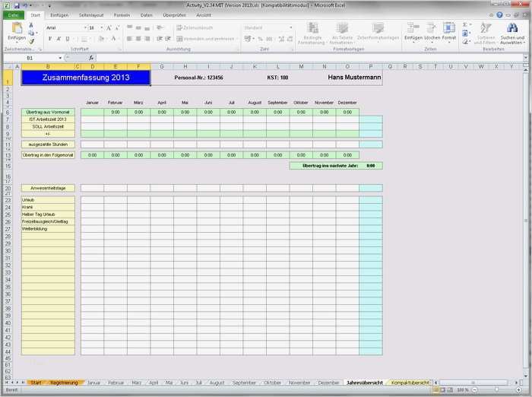Open the Registrierung sheet tab
This screenshot has width=532, height=397.
pyautogui.click(x=64, y=383)
